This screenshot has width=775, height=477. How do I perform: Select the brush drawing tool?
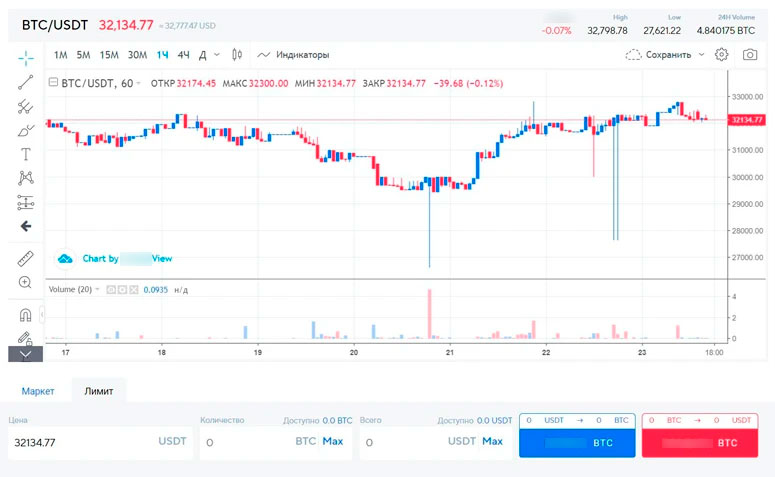pyautogui.click(x=26, y=130)
